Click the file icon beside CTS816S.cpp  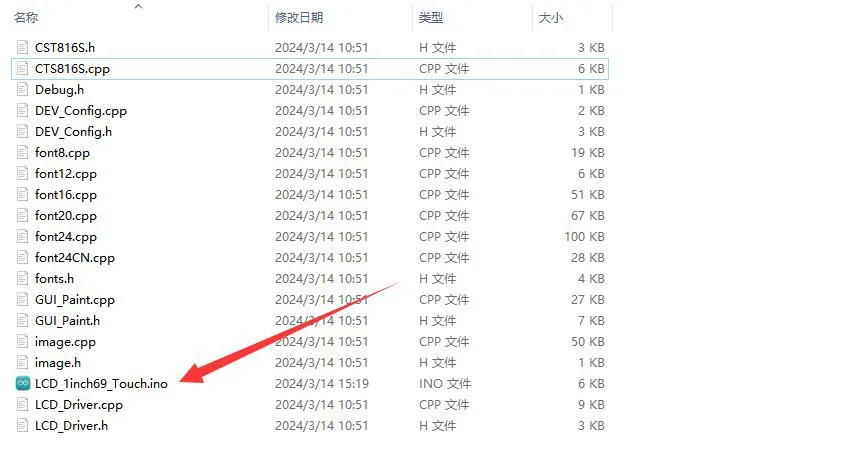tap(22, 68)
